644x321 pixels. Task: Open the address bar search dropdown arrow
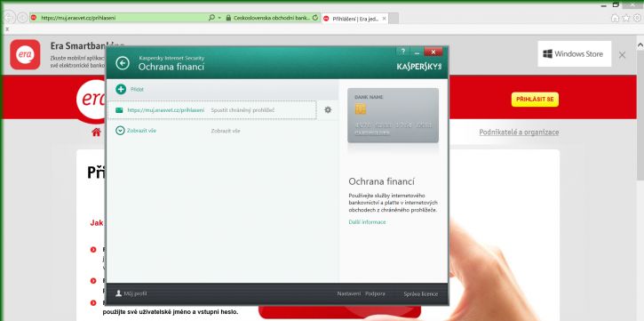[x=219, y=18]
